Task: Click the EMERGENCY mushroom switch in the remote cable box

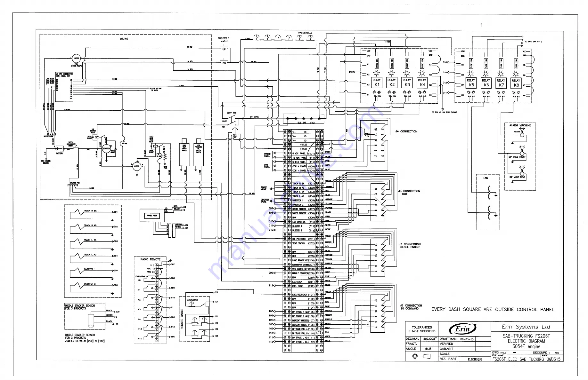Action: point(192,303)
